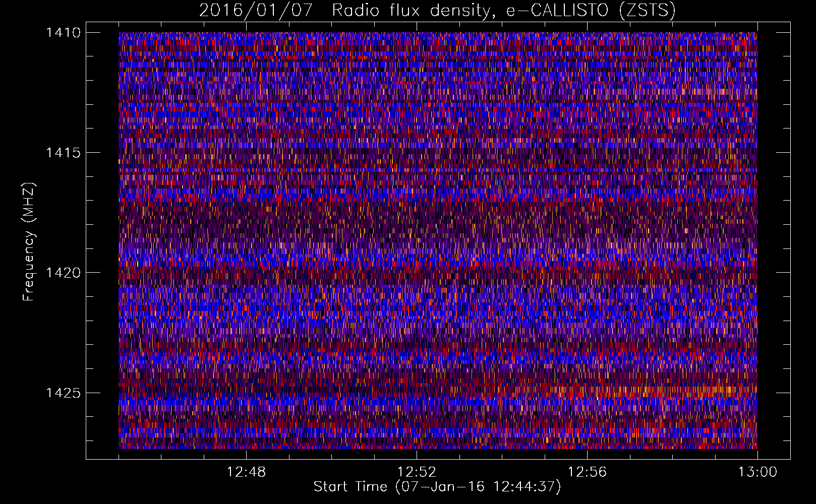Screen dimensions: 816x504
Task: Click the 1415 frequency tick label
Action: pyautogui.click(x=63, y=153)
